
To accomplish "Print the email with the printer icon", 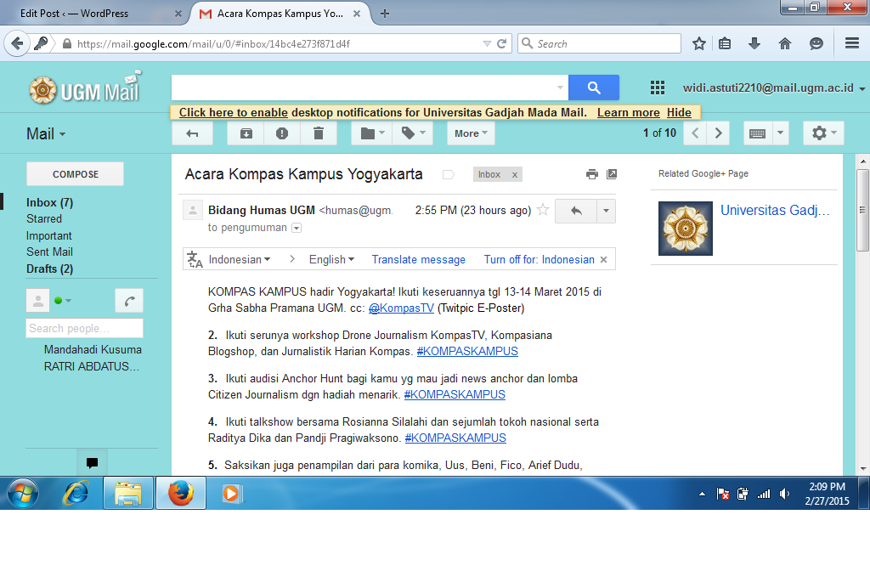I will coord(592,174).
